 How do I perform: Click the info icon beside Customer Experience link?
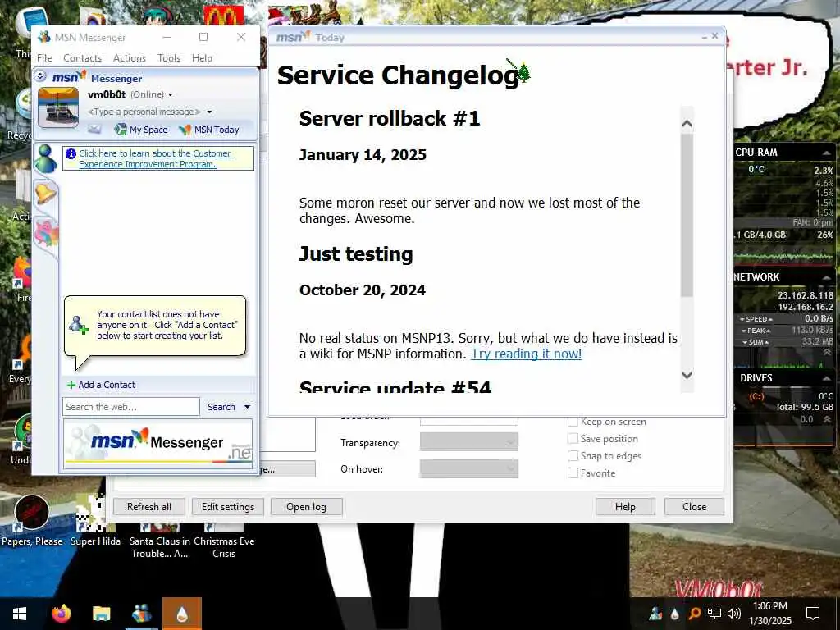71,153
